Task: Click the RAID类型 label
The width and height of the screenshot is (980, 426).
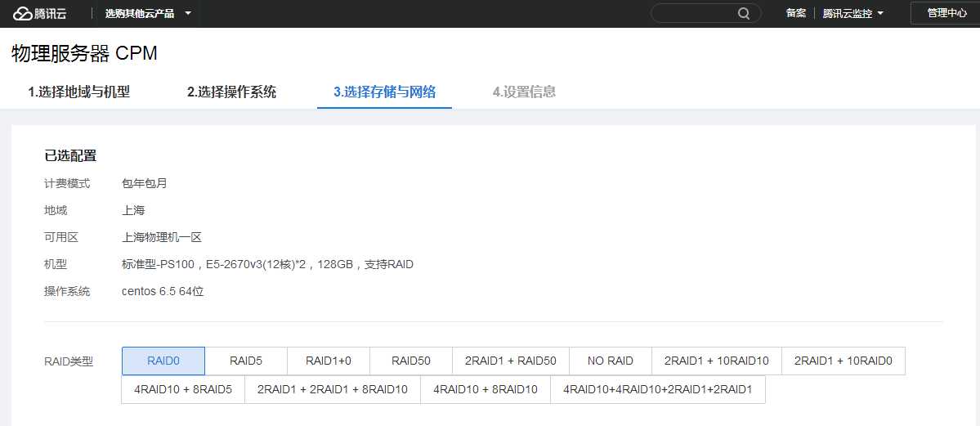Action: 68,361
